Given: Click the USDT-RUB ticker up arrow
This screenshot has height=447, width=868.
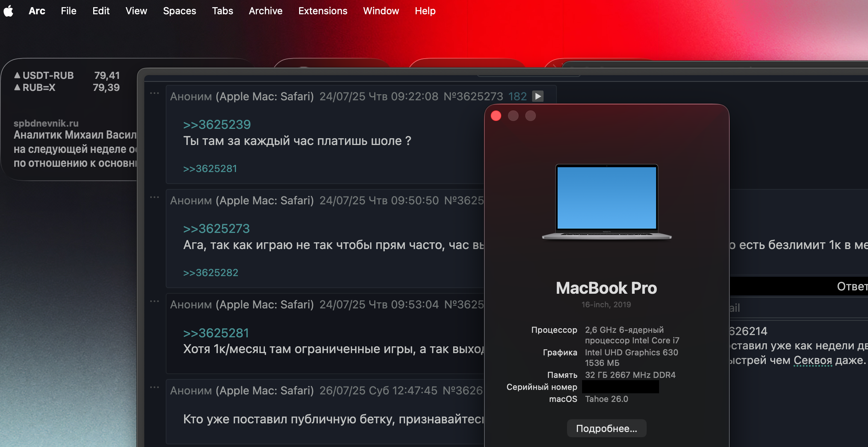Looking at the screenshot, I should tap(17, 76).
